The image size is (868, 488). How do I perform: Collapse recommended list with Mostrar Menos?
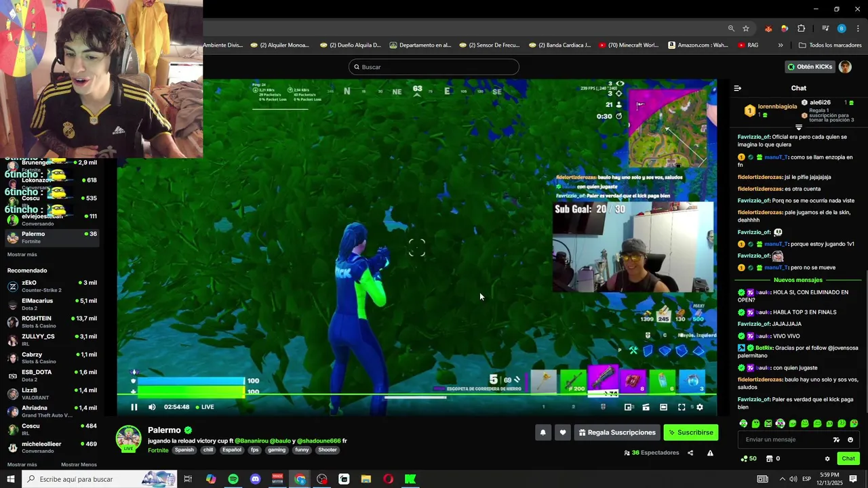click(79, 465)
